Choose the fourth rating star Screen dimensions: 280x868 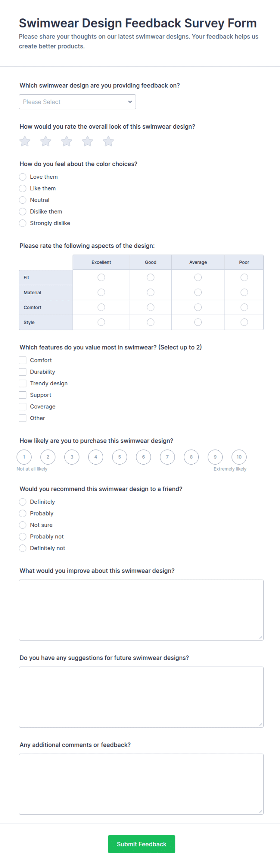88,141
